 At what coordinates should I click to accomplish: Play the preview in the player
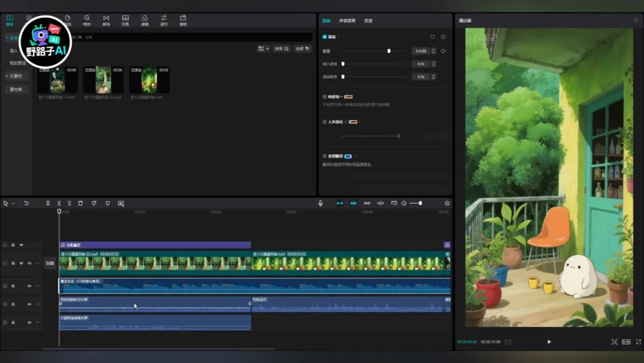(549, 342)
